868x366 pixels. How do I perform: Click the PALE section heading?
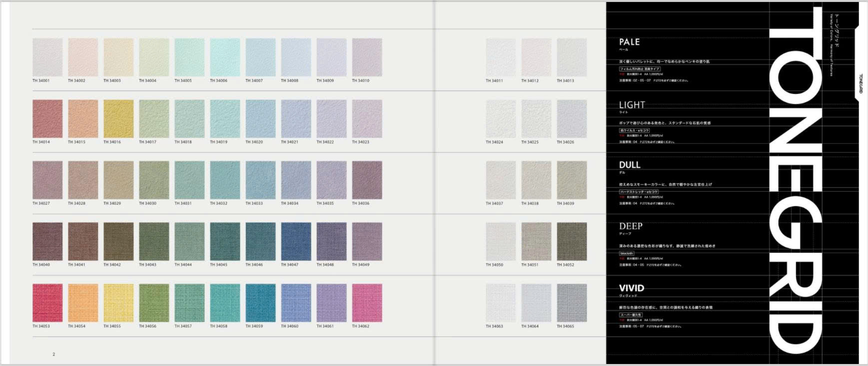[629, 42]
